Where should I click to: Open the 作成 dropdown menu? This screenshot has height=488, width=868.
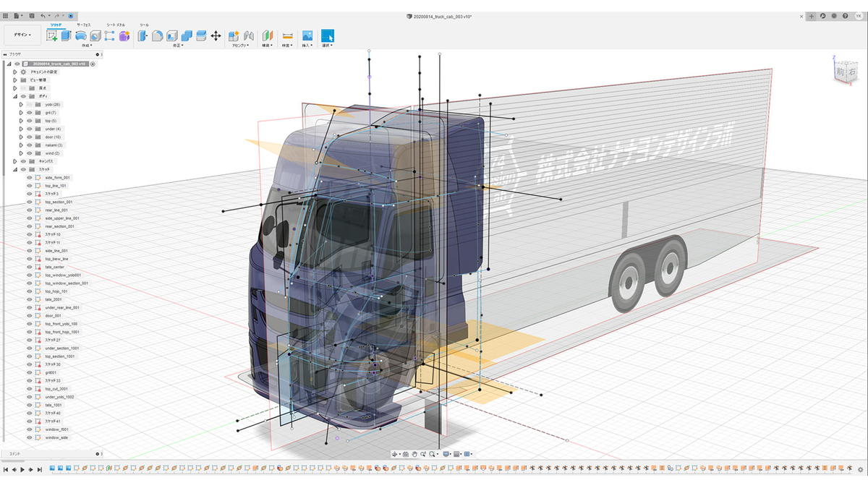click(x=87, y=45)
